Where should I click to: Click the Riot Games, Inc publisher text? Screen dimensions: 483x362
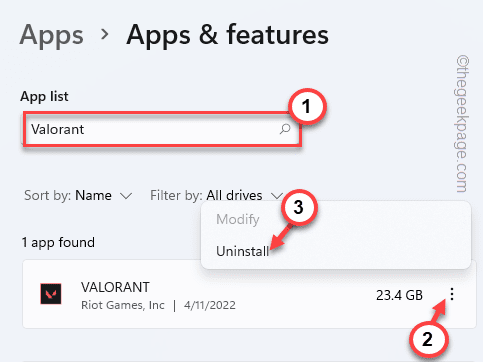coord(123,305)
